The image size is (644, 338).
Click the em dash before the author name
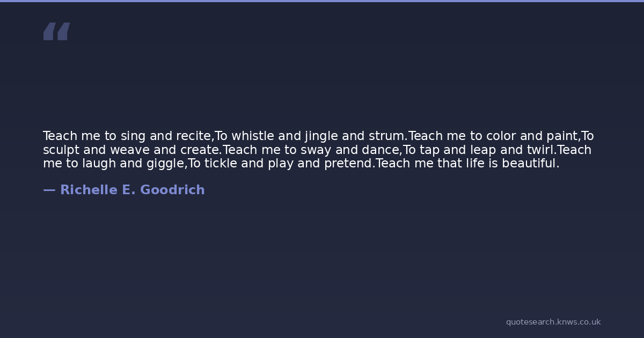point(49,190)
